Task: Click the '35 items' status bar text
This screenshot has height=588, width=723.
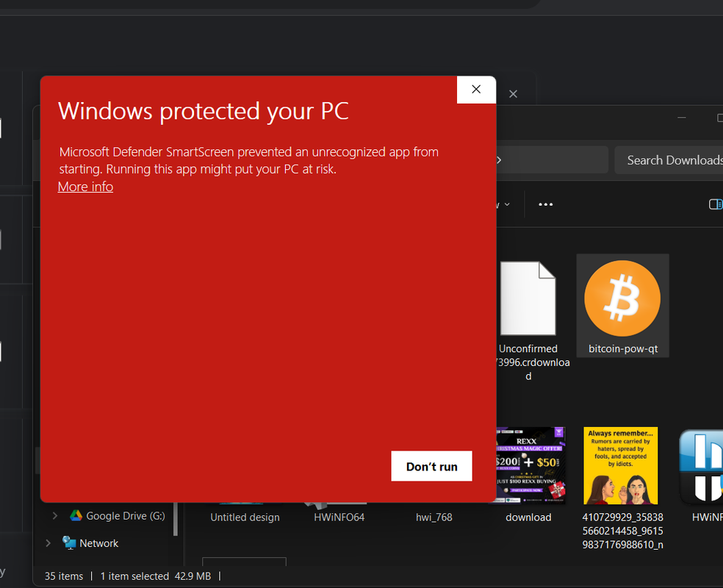Action: pyautogui.click(x=64, y=576)
